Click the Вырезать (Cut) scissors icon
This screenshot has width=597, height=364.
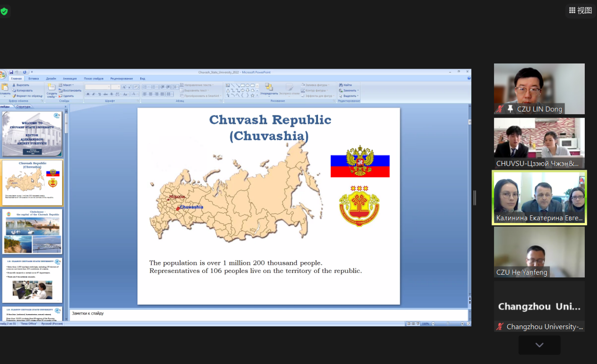click(14, 85)
